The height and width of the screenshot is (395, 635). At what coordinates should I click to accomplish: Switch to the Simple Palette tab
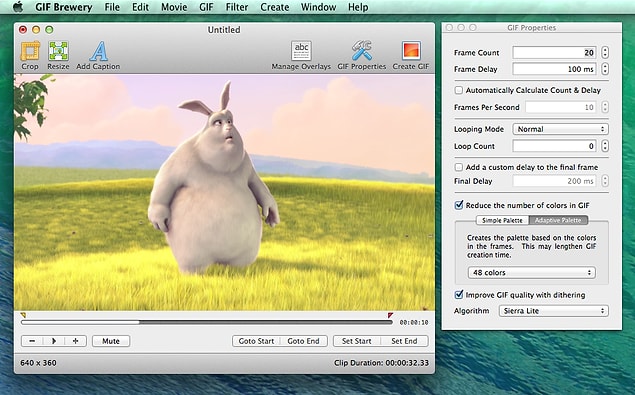pyautogui.click(x=502, y=220)
